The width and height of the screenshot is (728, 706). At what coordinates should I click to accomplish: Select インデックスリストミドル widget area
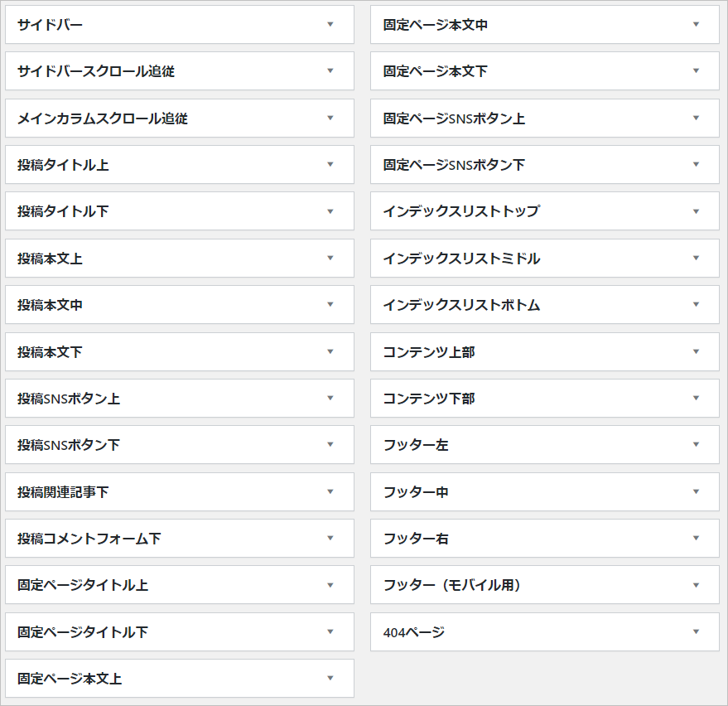point(545,259)
